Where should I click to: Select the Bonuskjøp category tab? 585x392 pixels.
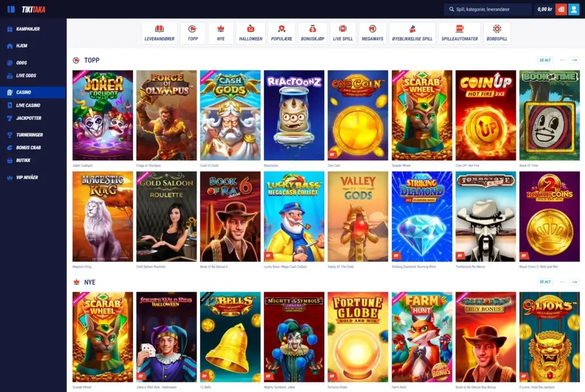[x=312, y=33]
